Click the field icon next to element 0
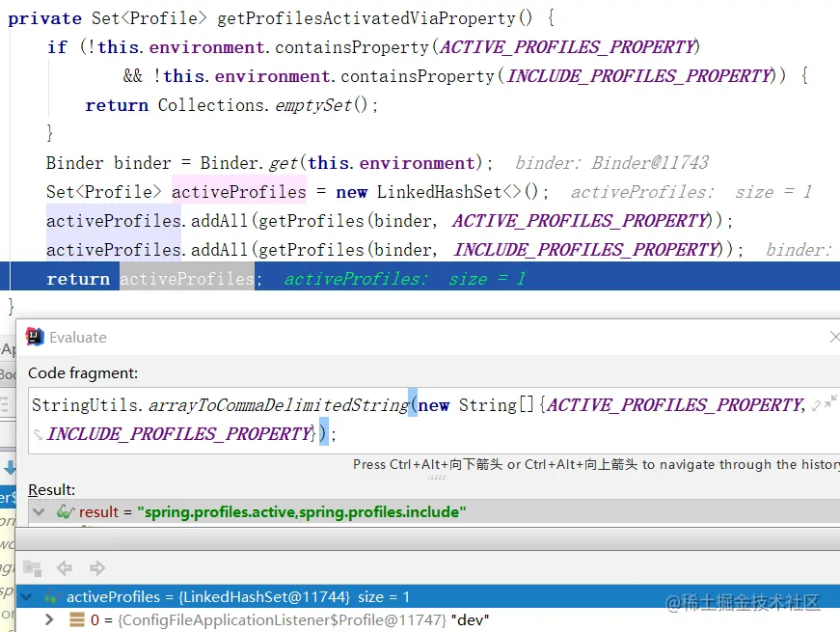The width and height of the screenshot is (840, 632). click(x=77, y=619)
